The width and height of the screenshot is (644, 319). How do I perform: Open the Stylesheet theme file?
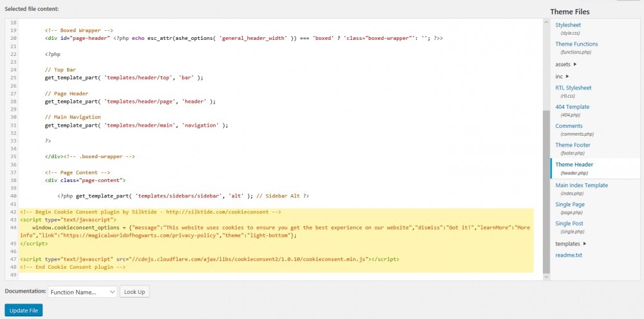pos(568,25)
